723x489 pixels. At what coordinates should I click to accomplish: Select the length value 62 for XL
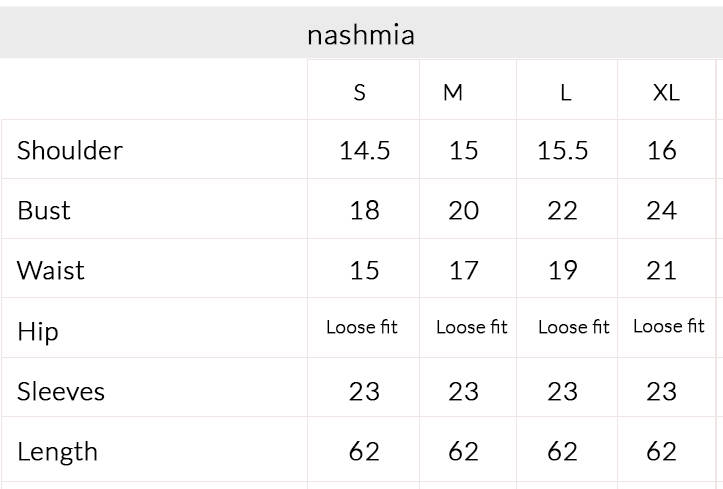tap(662, 451)
